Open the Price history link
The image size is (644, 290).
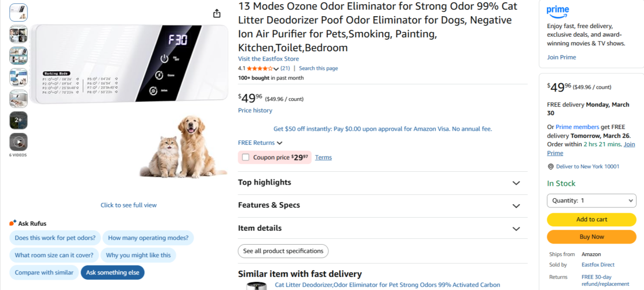[x=255, y=111]
